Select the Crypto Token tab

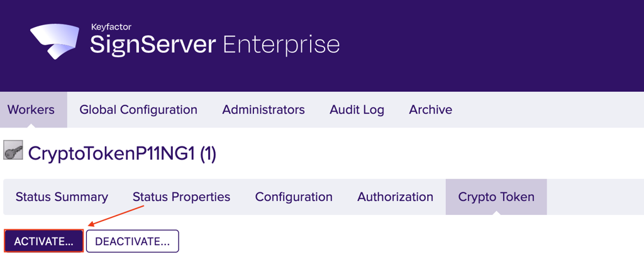click(496, 197)
